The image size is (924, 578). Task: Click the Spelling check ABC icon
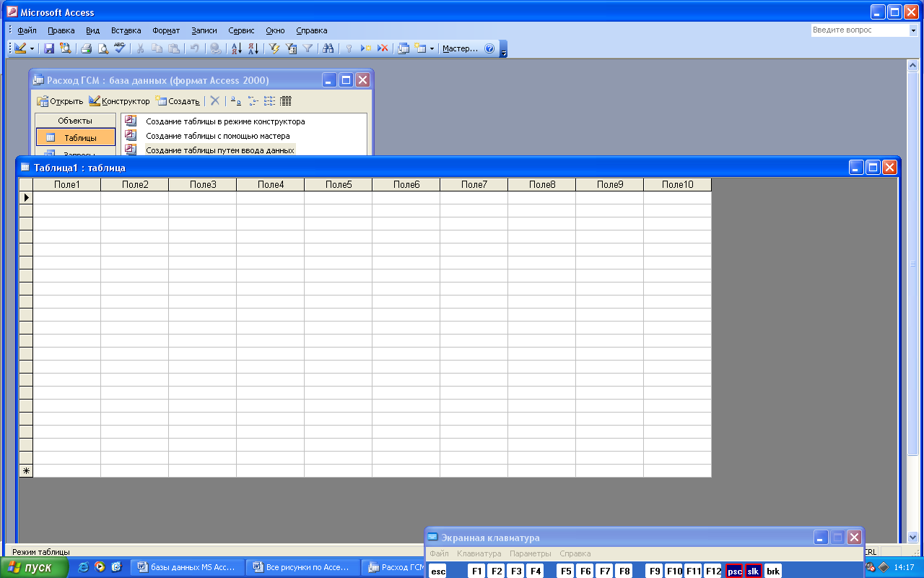[119, 48]
